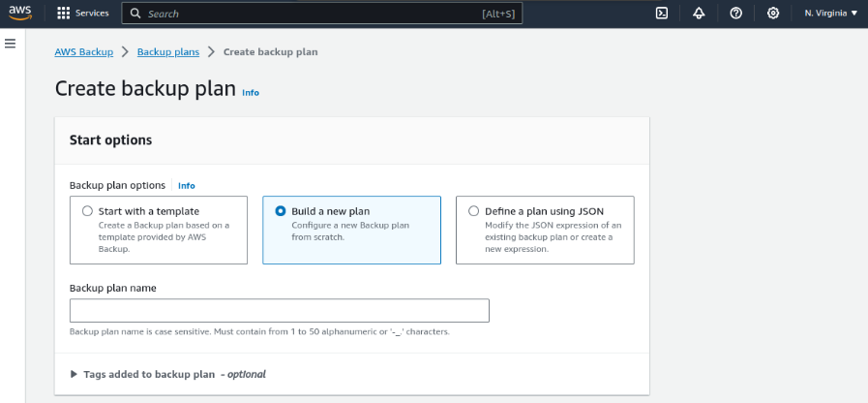This screenshot has height=403, width=868.
Task: Open the Services grid menu
Action: (x=63, y=14)
